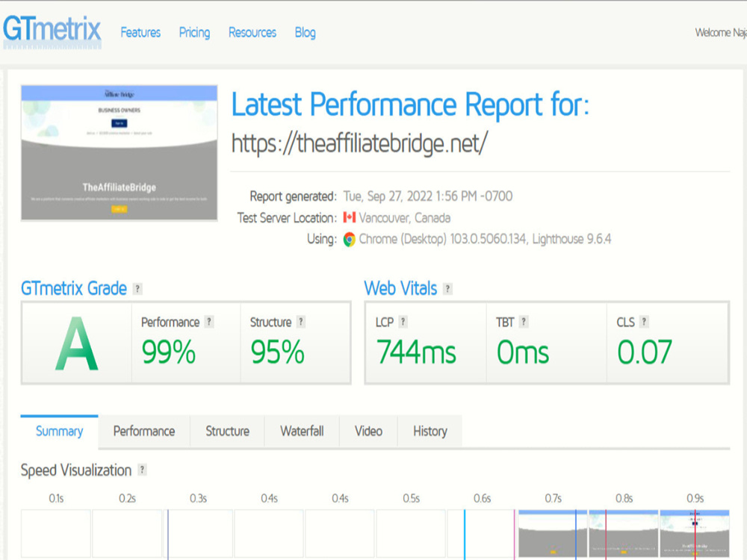Click the Canada flag icon
This screenshot has height=560, width=747.
[x=350, y=217]
